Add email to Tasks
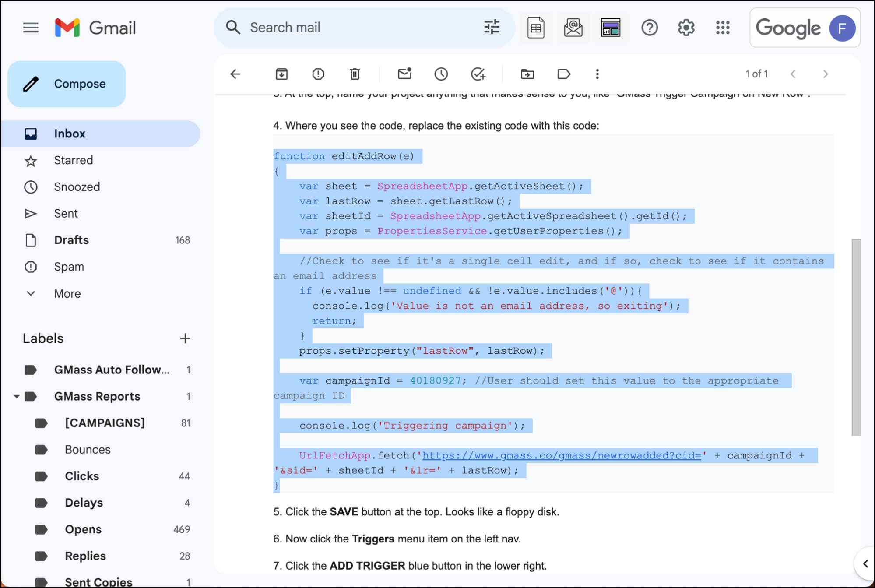The height and width of the screenshot is (588, 875). pos(478,74)
